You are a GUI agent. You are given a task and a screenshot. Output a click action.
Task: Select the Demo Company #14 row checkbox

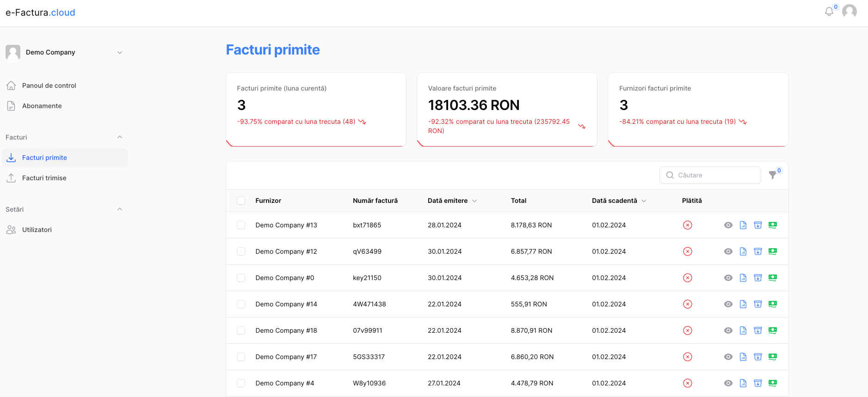click(x=241, y=304)
